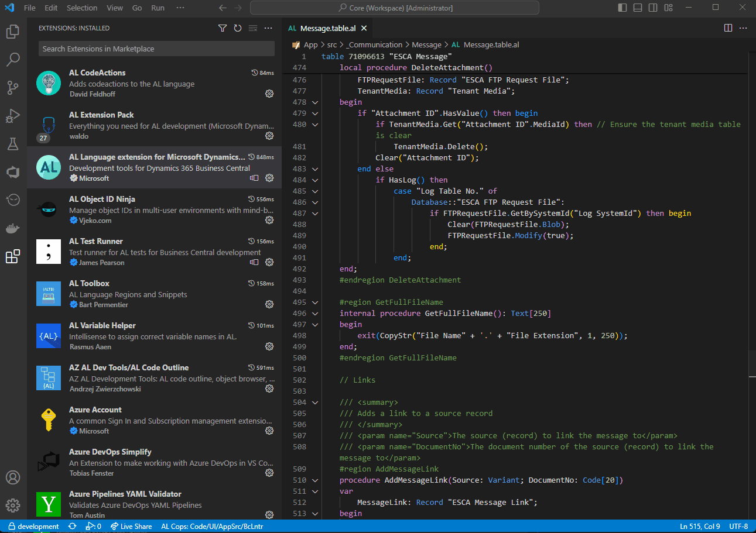The image size is (756, 533).
Task: Close the Message.table.al tab
Action: coord(364,28)
